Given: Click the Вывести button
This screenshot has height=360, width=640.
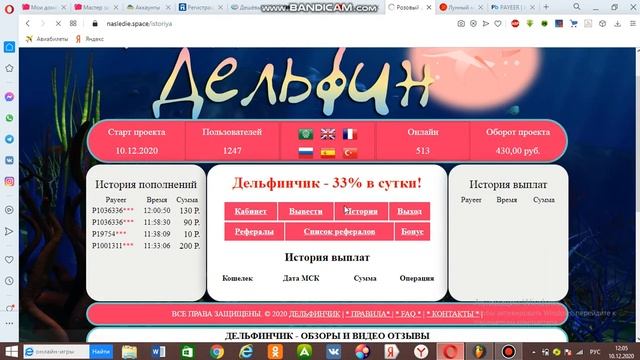Looking at the screenshot, I should click(306, 211).
